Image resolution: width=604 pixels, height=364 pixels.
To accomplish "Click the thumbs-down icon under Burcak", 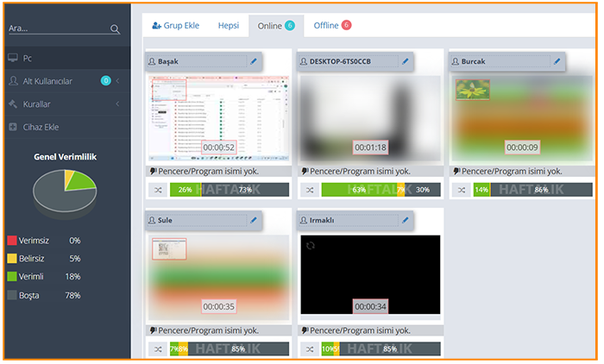I will pos(456,171).
